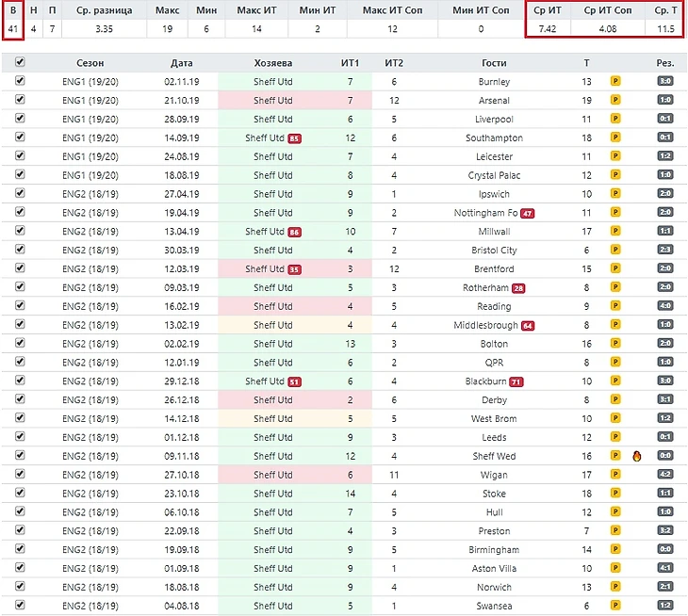Uncheck the checkbox for 09.11.18 Sheff Wed match
The height and width of the screenshot is (616, 688).
(x=20, y=456)
